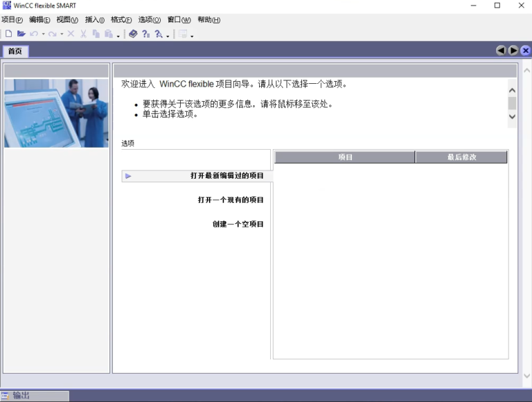The width and height of the screenshot is (532, 402).
Task: Click the Open project folder icon
Action: pos(21,34)
